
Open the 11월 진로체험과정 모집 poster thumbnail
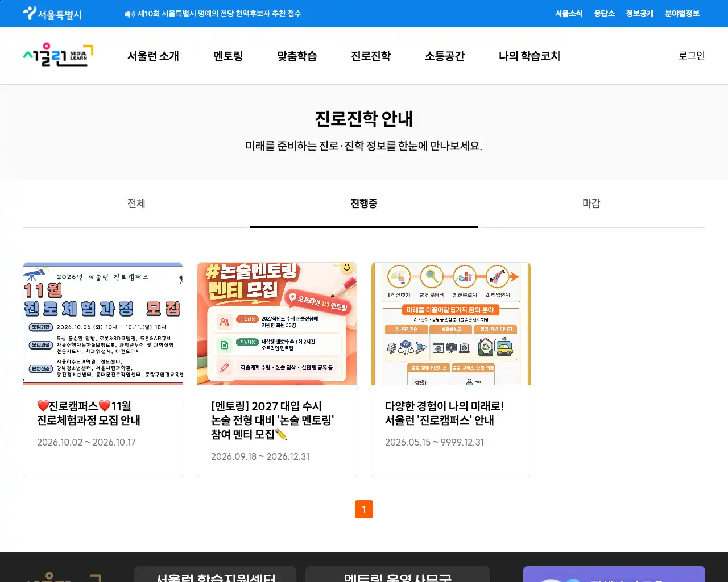point(103,324)
